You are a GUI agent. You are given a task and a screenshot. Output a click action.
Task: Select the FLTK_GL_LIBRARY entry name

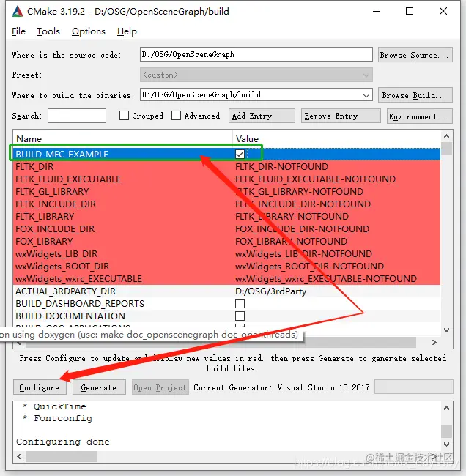click(x=52, y=192)
